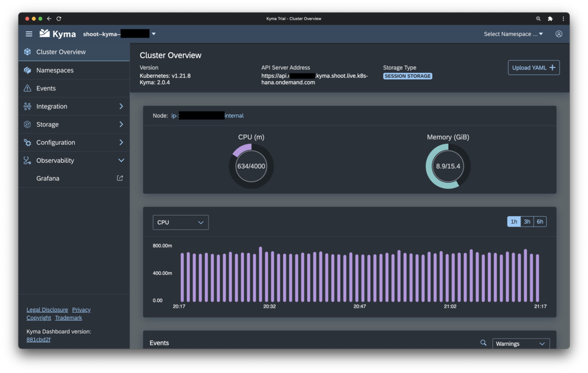
Task: Click the search icon in the Events panel
Action: [483, 343]
